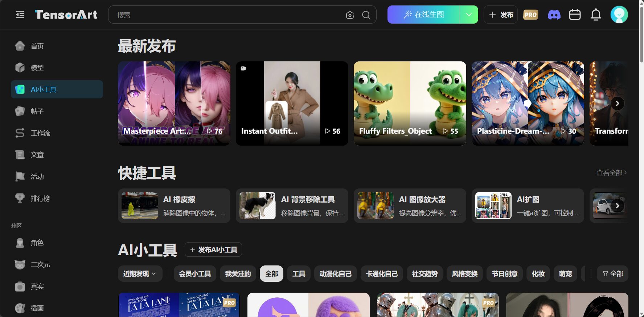Go to 首页 home in sidebar
Viewport: 644px width, 317px height.
[57, 46]
